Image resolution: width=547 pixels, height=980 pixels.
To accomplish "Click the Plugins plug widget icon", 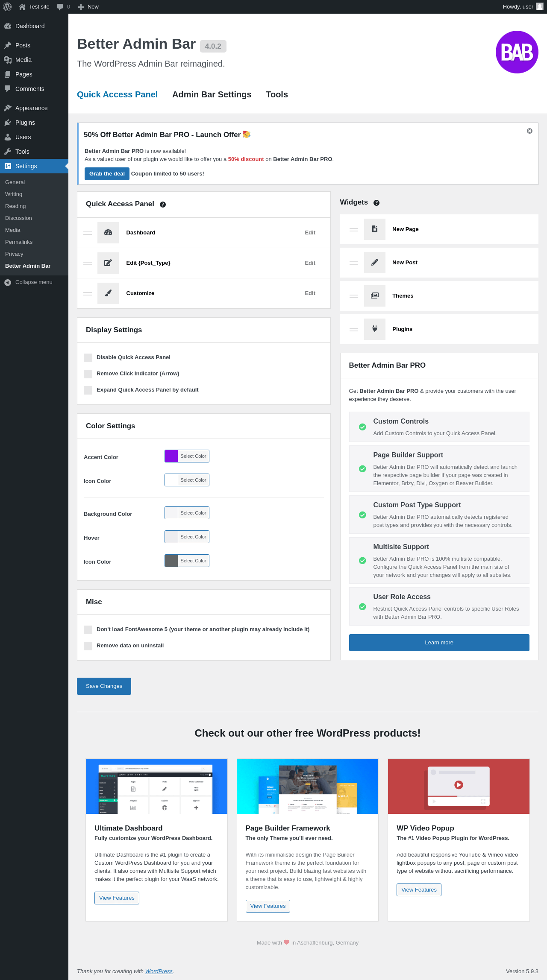I will pyautogui.click(x=375, y=329).
